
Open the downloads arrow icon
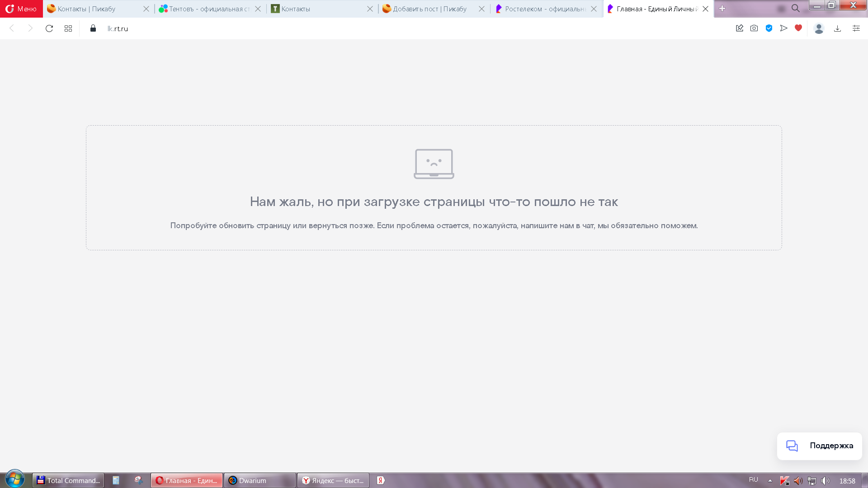coord(837,28)
